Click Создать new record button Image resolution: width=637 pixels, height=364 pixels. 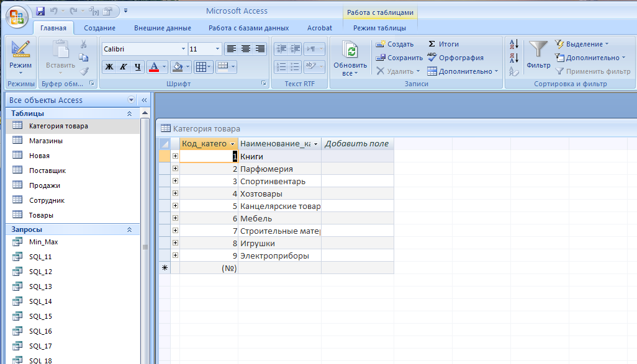(394, 44)
